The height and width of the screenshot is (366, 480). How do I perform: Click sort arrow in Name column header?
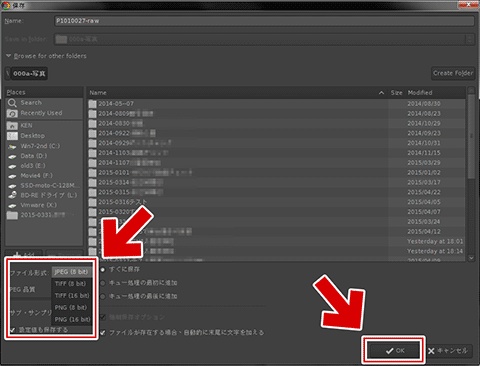(381, 93)
